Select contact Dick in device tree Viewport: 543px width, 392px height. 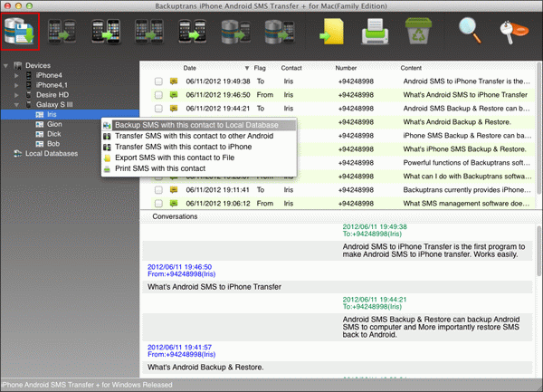tap(54, 134)
